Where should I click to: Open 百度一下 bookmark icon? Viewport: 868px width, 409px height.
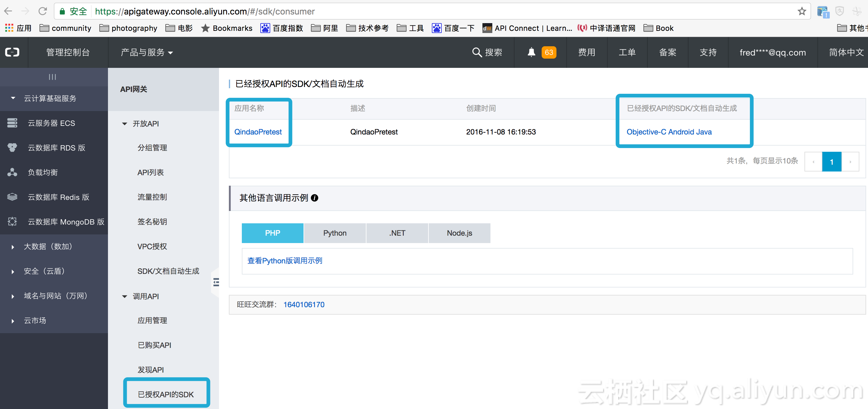(x=437, y=28)
